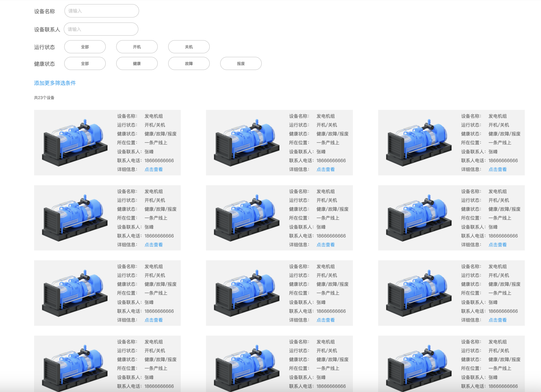This screenshot has height=392, width=541.
Task: Click 张峰 contact in second row, left card
Action: [149, 227]
